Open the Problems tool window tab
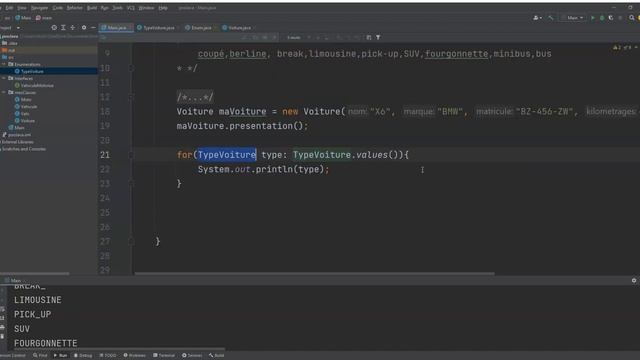 (x=135, y=356)
